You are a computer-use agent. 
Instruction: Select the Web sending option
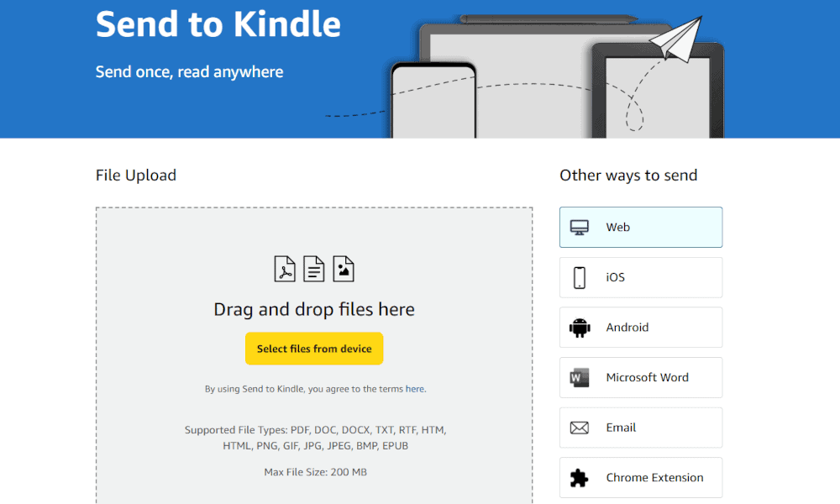(x=641, y=228)
